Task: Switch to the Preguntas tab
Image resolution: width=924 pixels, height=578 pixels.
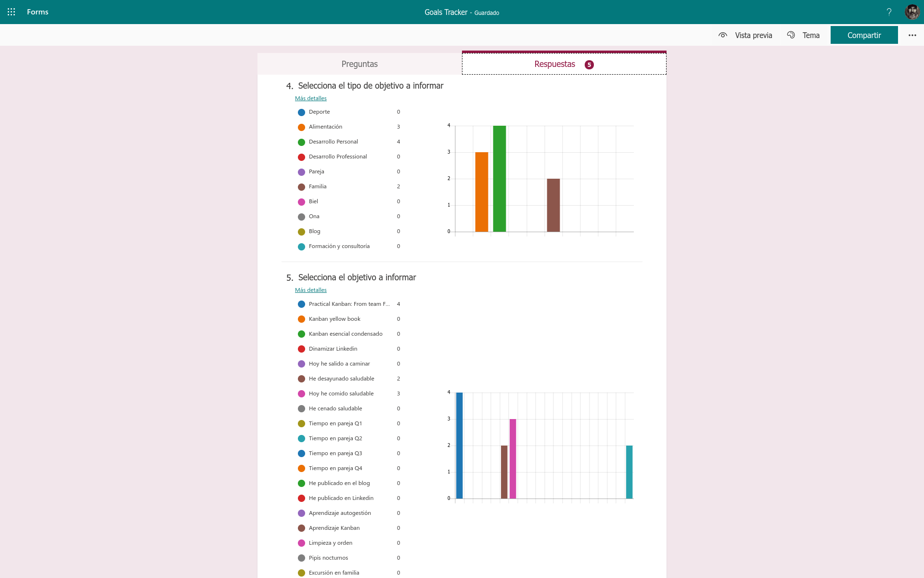Action: pyautogui.click(x=359, y=64)
